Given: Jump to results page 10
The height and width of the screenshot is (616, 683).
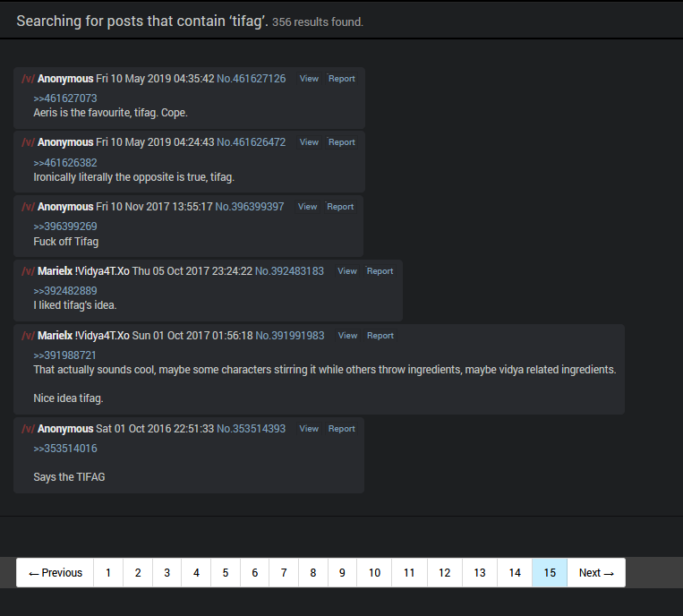Looking at the screenshot, I should tap(374, 573).
